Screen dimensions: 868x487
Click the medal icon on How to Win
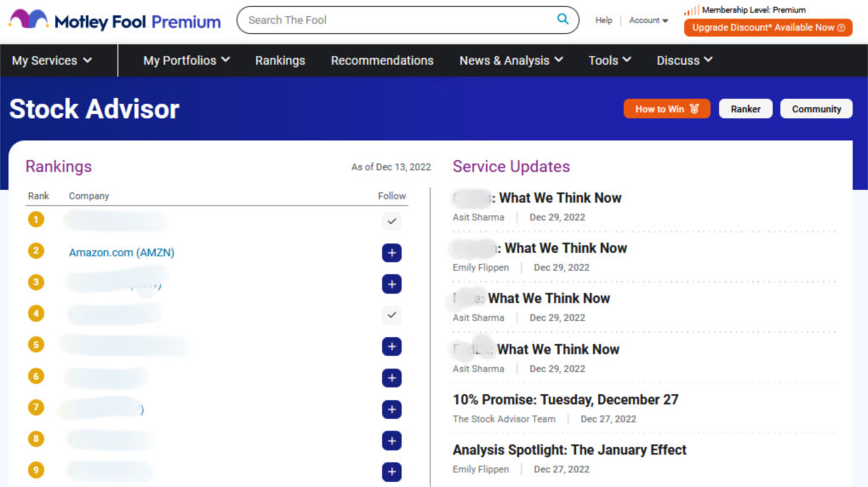(x=694, y=109)
